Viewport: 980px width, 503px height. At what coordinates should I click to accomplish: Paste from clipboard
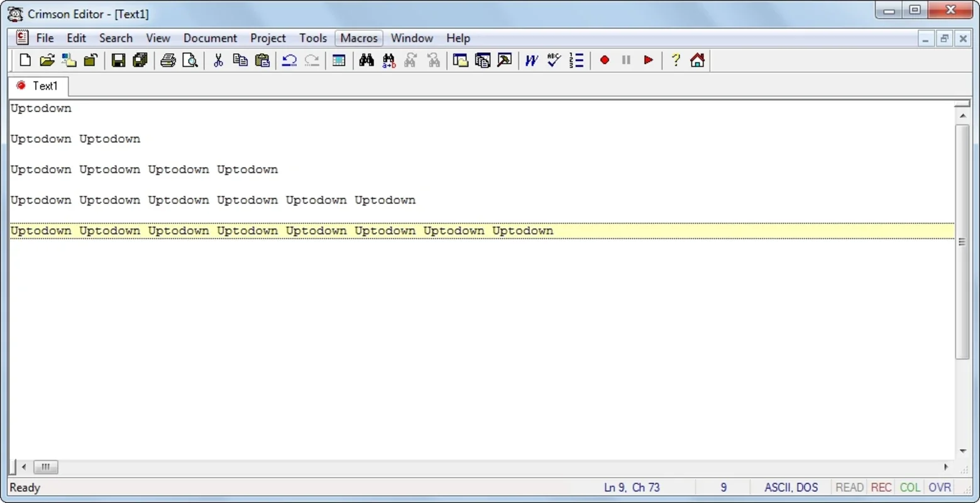pyautogui.click(x=262, y=60)
